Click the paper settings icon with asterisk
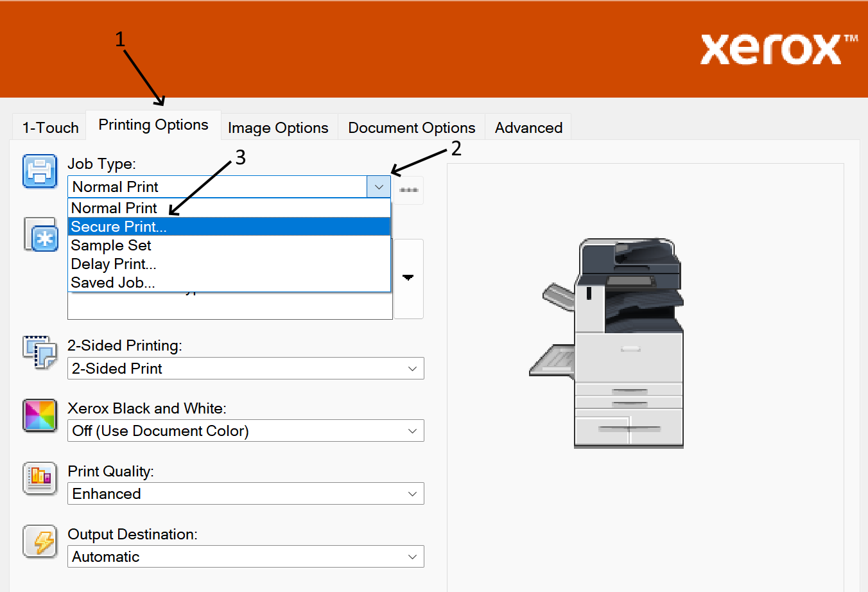Viewport: 868px width, 592px height. (41, 234)
